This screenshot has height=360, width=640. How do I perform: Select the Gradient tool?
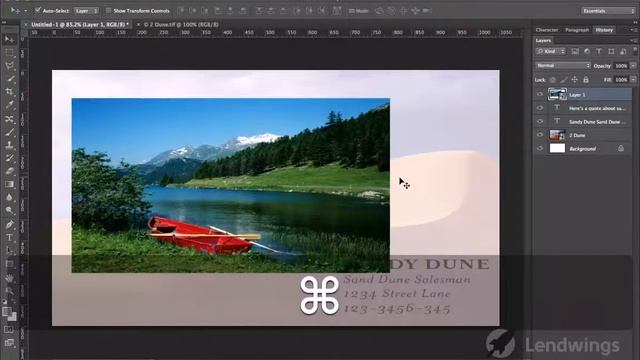click(9, 184)
